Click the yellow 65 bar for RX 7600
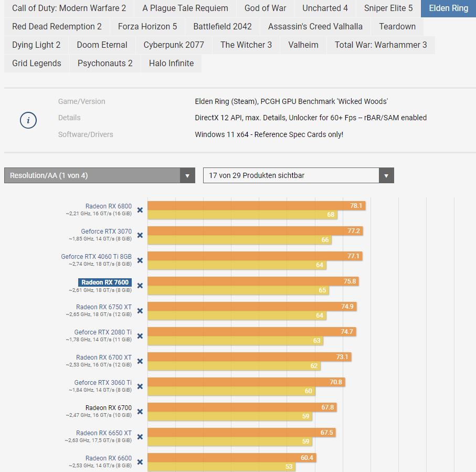Image resolution: width=476 pixels, height=472 pixels. click(x=238, y=290)
